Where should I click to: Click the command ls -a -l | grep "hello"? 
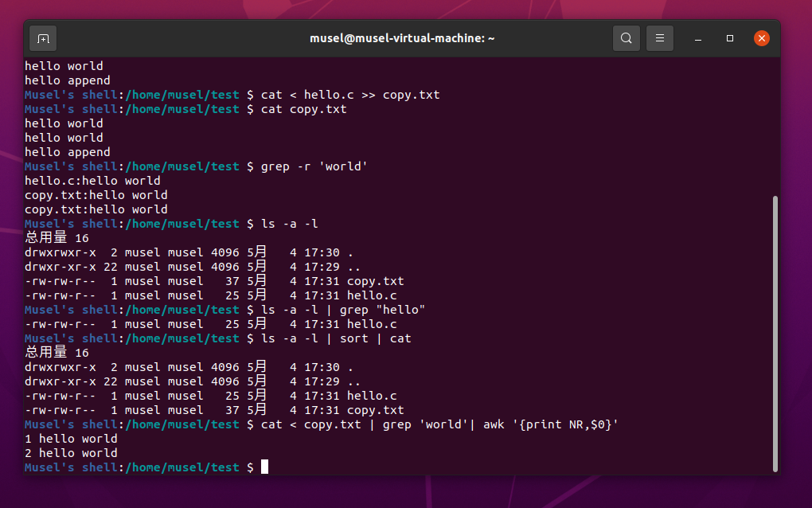pos(343,310)
